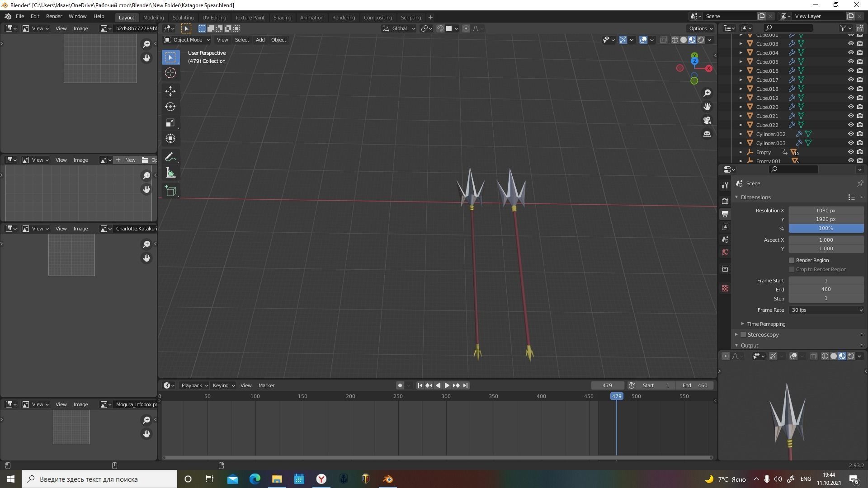Image resolution: width=868 pixels, height=488 pixels.
Task: Select the Scale tool
Action: tap(170, 122)
